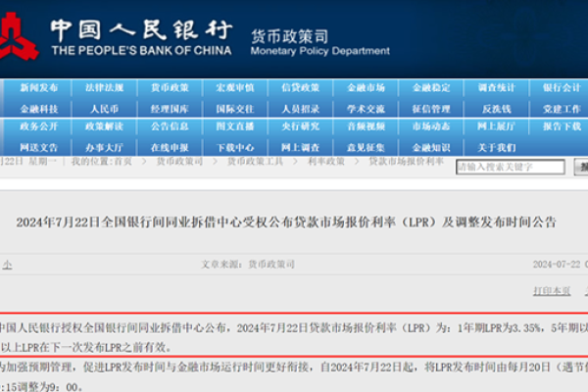Open the 货币政策 menu item
The height and width of the screenshot is (392, 588).
[x=170, y=88]
